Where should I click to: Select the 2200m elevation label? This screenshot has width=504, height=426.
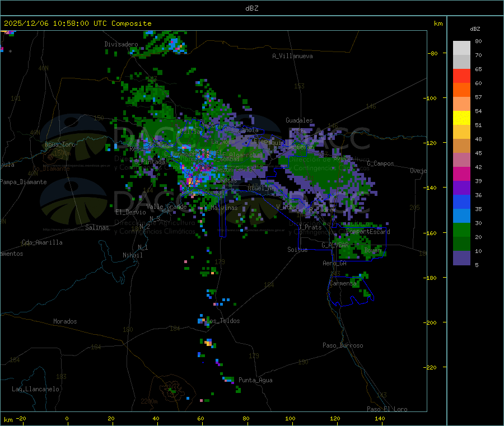149,401
